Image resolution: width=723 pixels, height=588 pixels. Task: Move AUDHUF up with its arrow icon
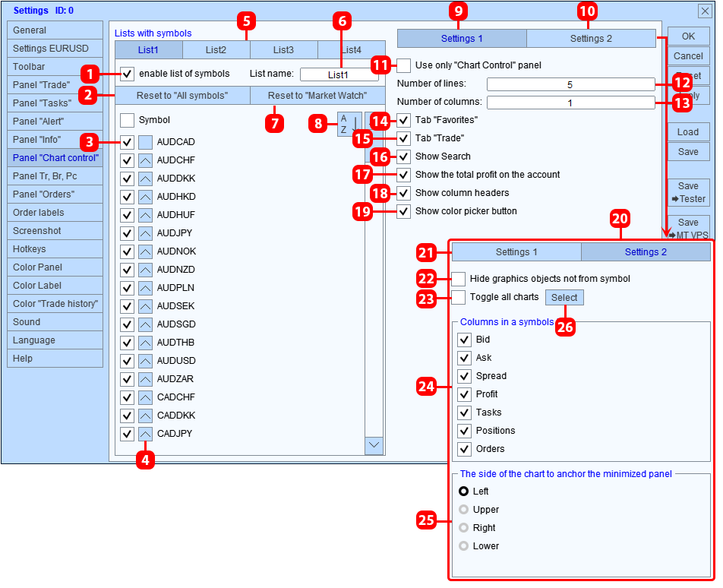(x=145, y=215)
